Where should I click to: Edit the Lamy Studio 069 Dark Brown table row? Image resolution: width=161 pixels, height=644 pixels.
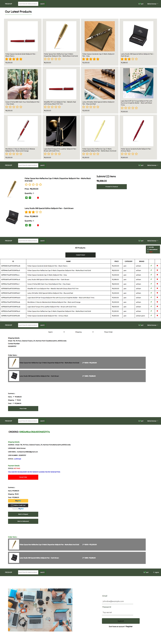151,279
